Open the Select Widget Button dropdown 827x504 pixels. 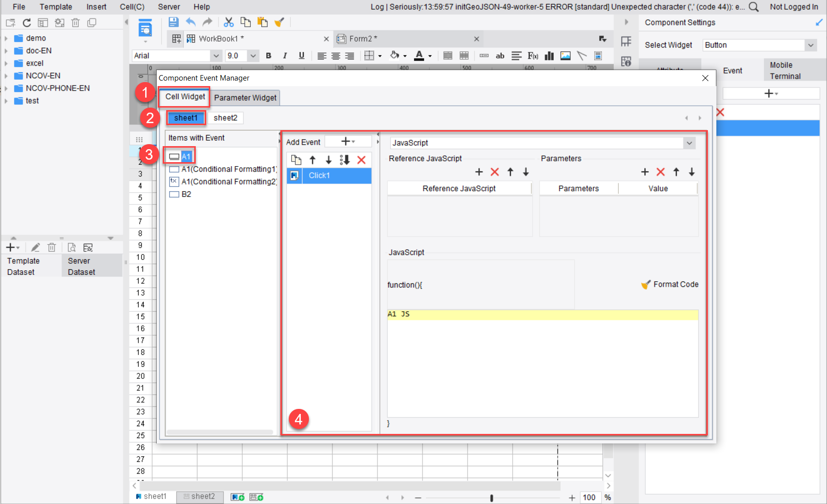810,45
